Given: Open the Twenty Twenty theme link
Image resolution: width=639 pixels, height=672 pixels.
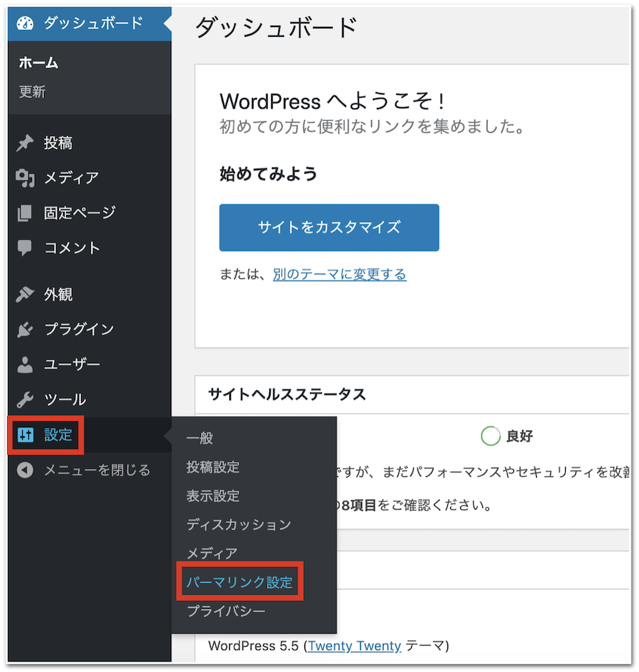Looking at the screenshot, I should (x=354, y=646).
